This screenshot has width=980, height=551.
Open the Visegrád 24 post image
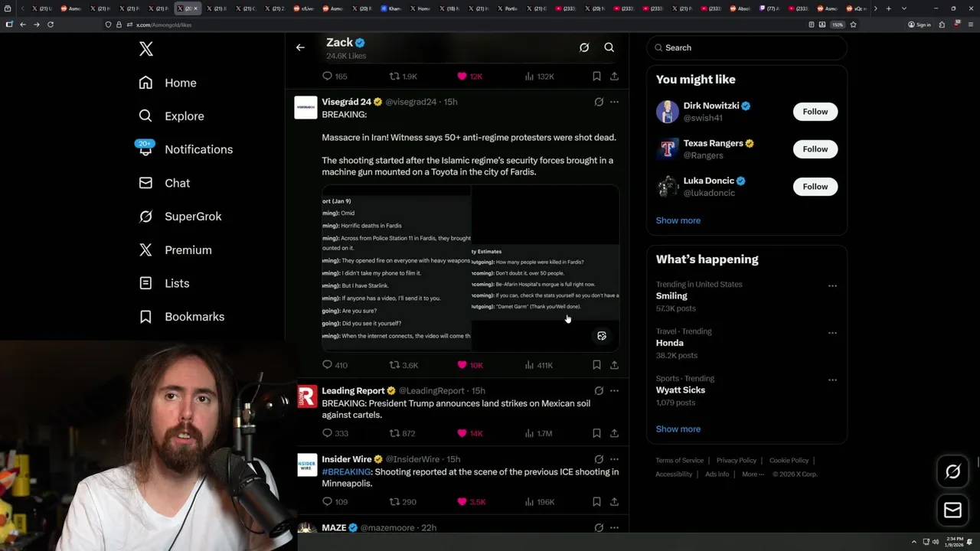(470, 268)
